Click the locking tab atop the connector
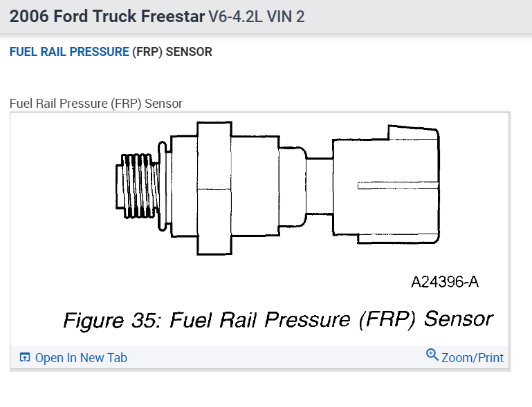Viewport: 532px width, 407px height. click(x=413, y=133)
